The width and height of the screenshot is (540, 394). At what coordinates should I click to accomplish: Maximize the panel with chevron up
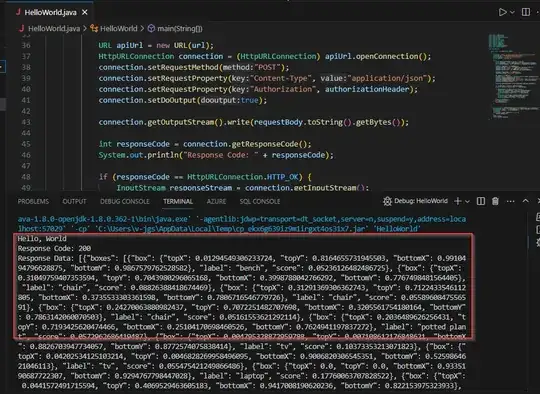click(x=526, y=201)
